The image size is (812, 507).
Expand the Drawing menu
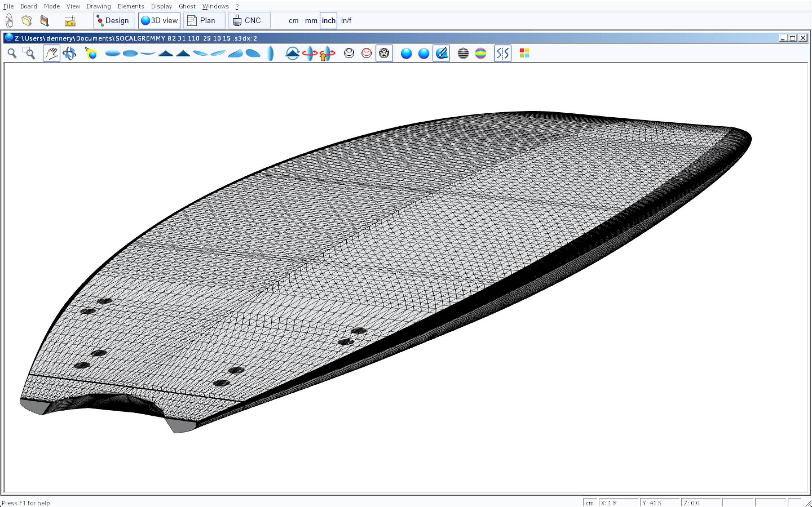(x=99, y=6)
